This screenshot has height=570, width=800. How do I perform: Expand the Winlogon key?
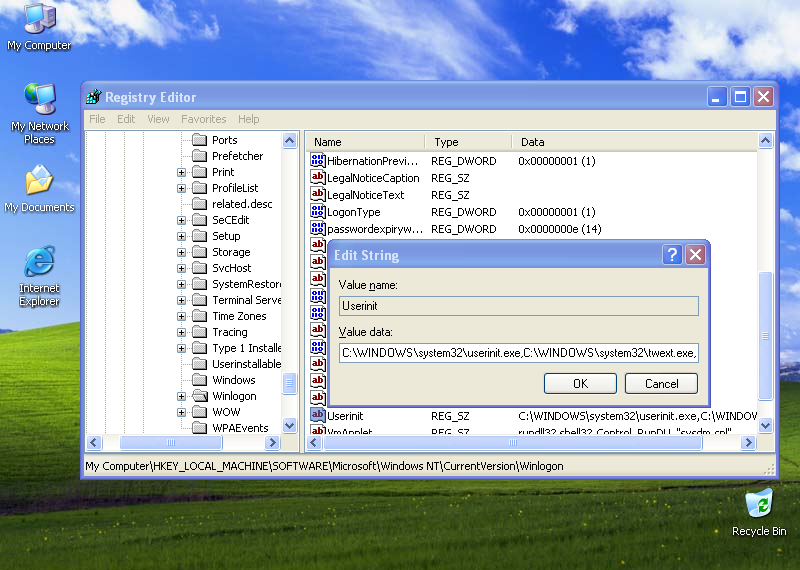(181, 396)
